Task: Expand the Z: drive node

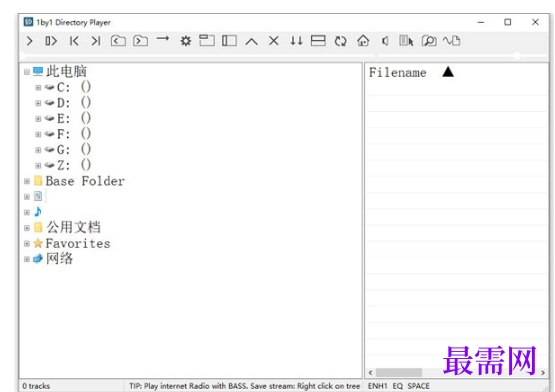Action: click(38, 165)
